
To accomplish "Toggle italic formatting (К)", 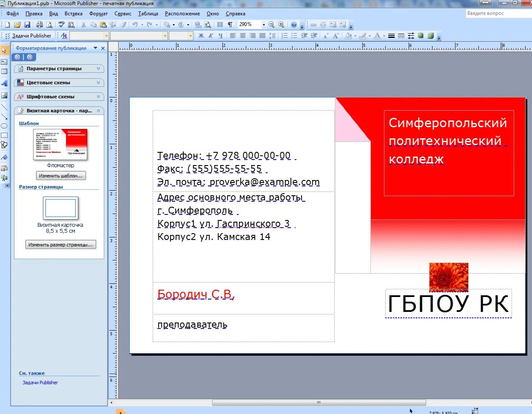I will pyautogui.click(x=211, y=36).
